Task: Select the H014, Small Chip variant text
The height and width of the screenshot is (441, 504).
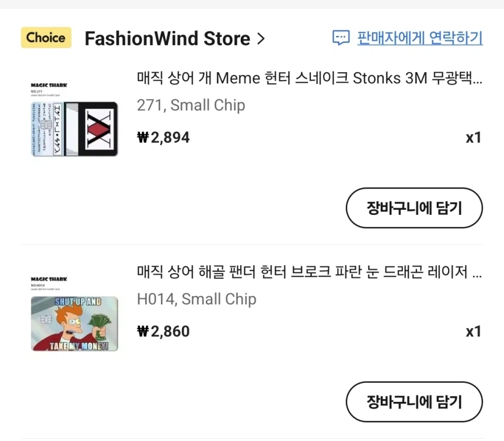Action: 197,299
